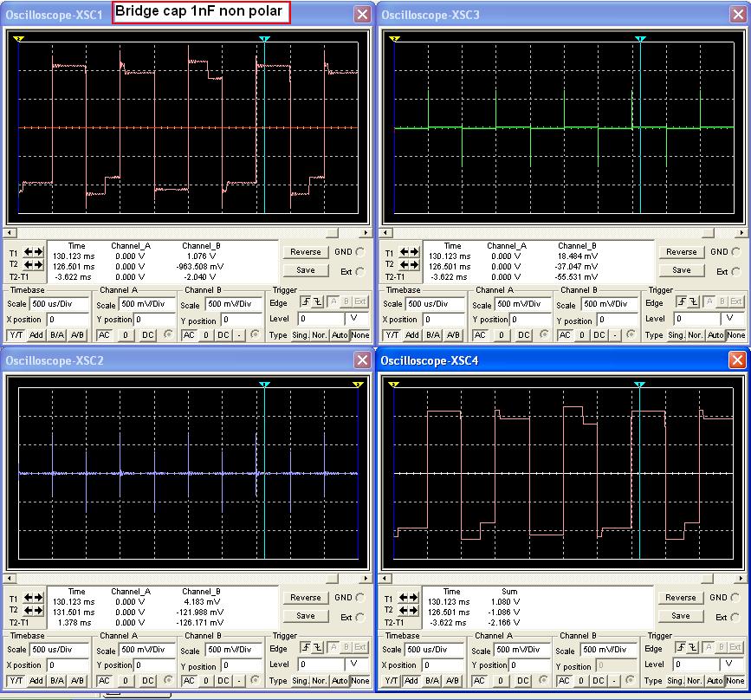Enable GND radio in Oscilloscope-XSC3

click(735, 251)
